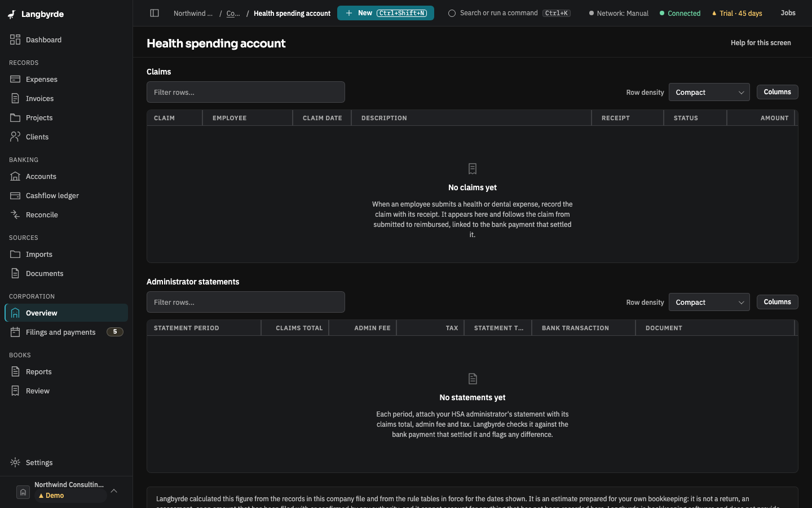This screenshot has width=812, height=508.
Task: Sort by CLAIM DATE column header
Action: point(322,118)
